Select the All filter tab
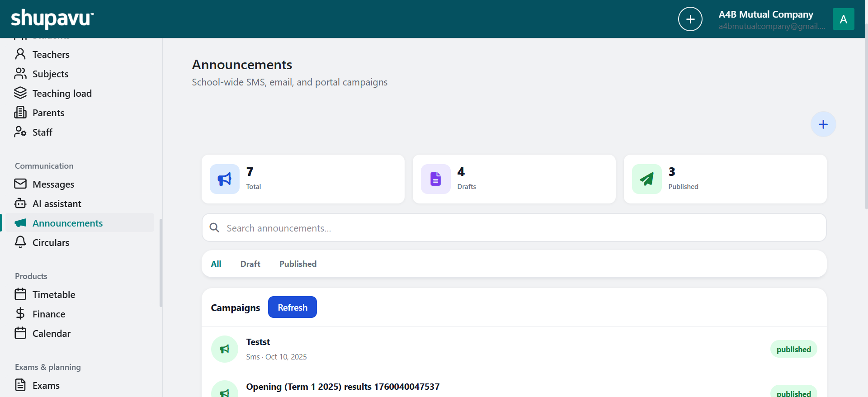 216,264
